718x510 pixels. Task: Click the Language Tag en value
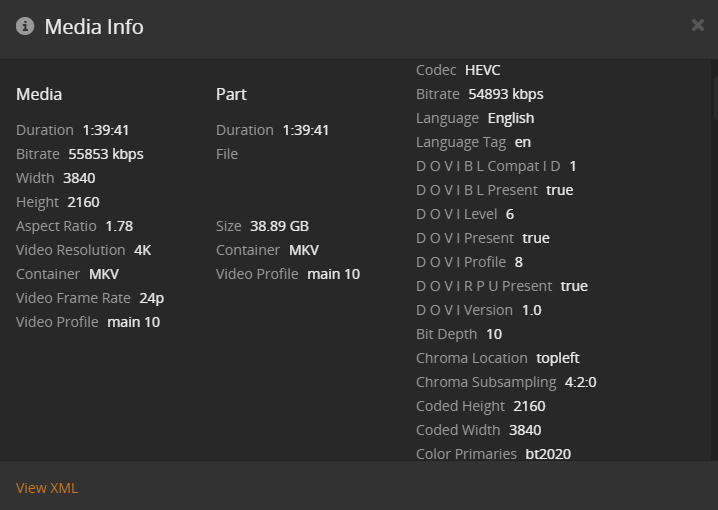pos(522,142)
